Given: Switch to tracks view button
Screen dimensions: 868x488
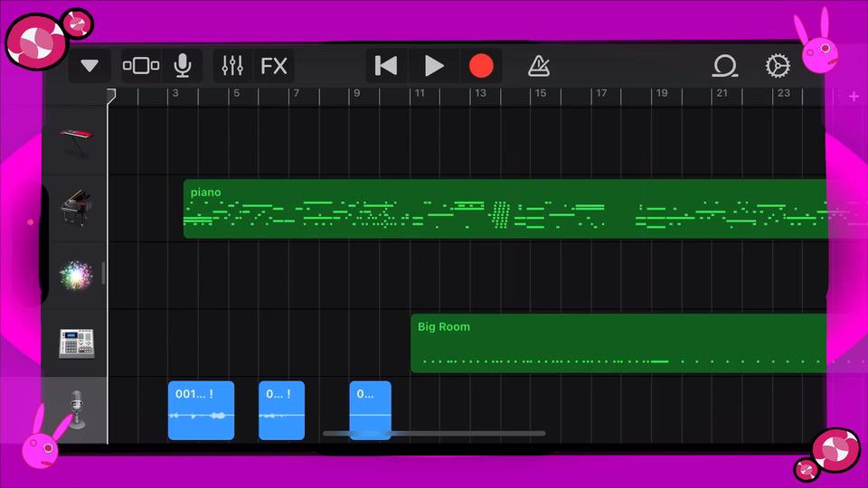Looking at the screenshot, I should 141,66.
